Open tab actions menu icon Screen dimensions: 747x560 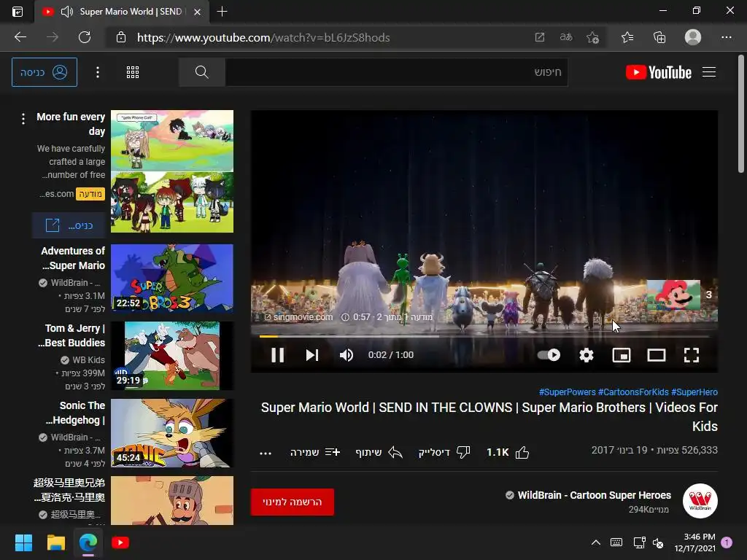(18, 12)
